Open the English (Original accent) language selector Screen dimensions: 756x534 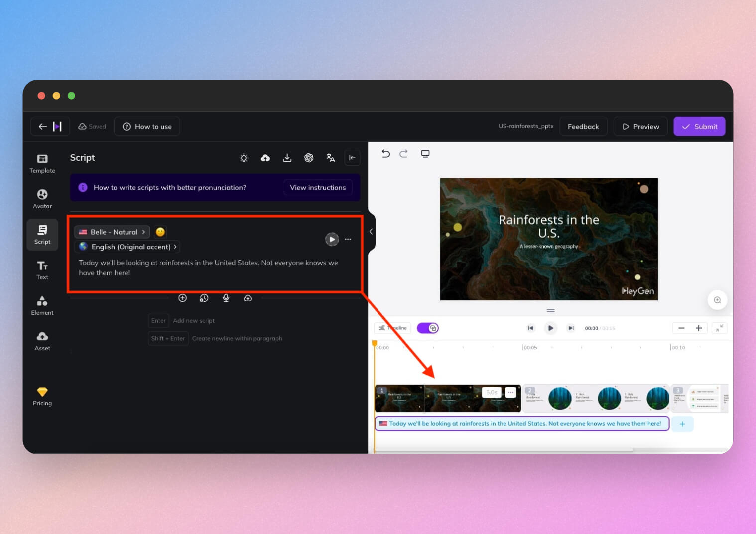coord(127,247)
